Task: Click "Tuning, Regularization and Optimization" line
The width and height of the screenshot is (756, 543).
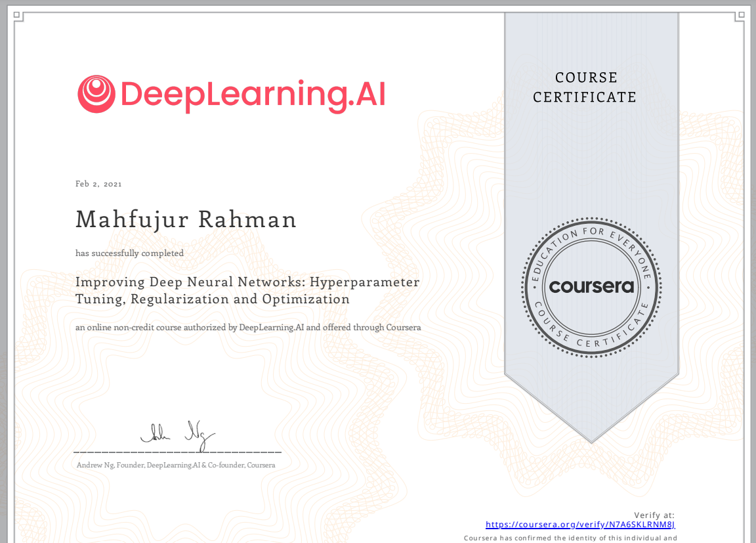Action: tap(213, 299)
